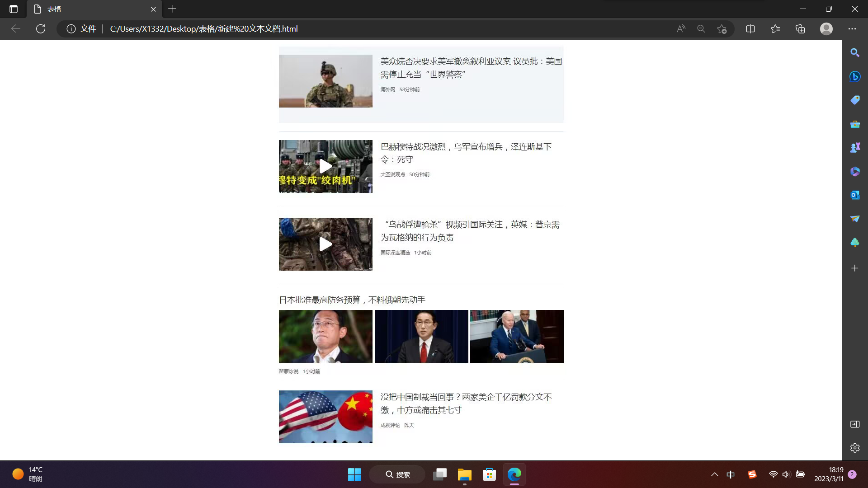
Task: Reload the current page
Action: (41, 29)
